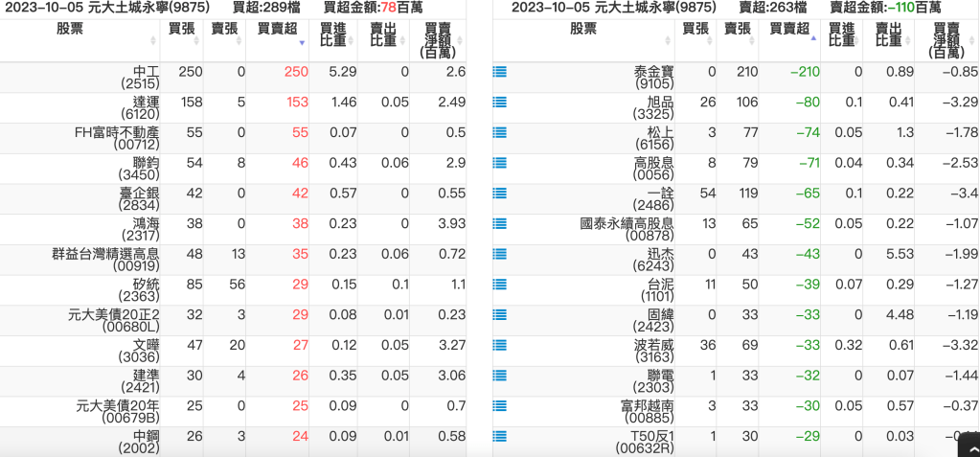Click the list icon beside 富邦越南 (00885)
The width and height of the screenshot is (980, 457).
point(499,407)
